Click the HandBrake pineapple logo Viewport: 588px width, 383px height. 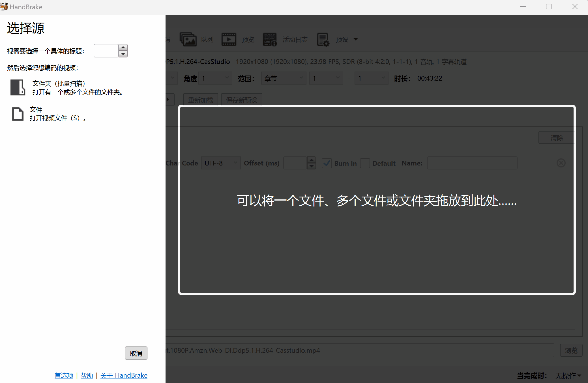(5, 6)
